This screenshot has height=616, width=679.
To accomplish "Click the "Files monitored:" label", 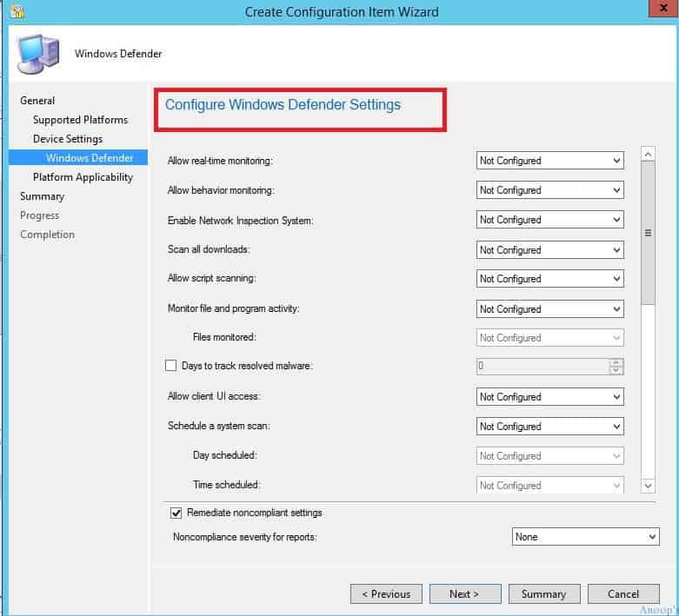I will coord(224,337).
